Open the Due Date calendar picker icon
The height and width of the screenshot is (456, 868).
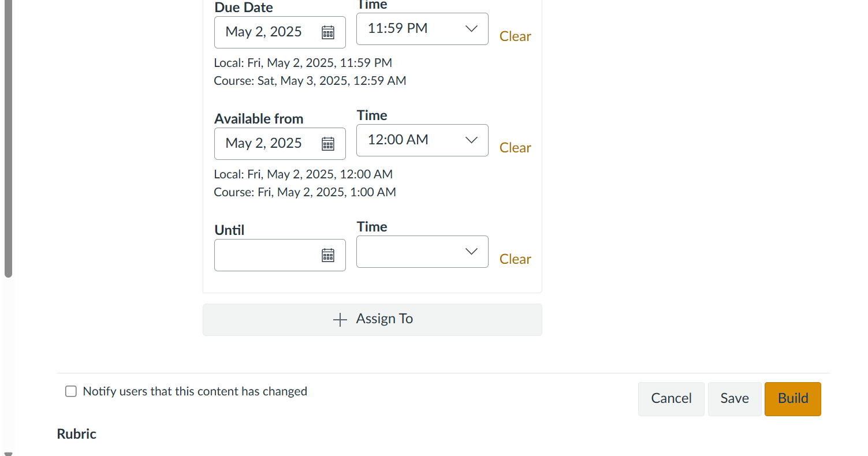[x=328, y=32]
